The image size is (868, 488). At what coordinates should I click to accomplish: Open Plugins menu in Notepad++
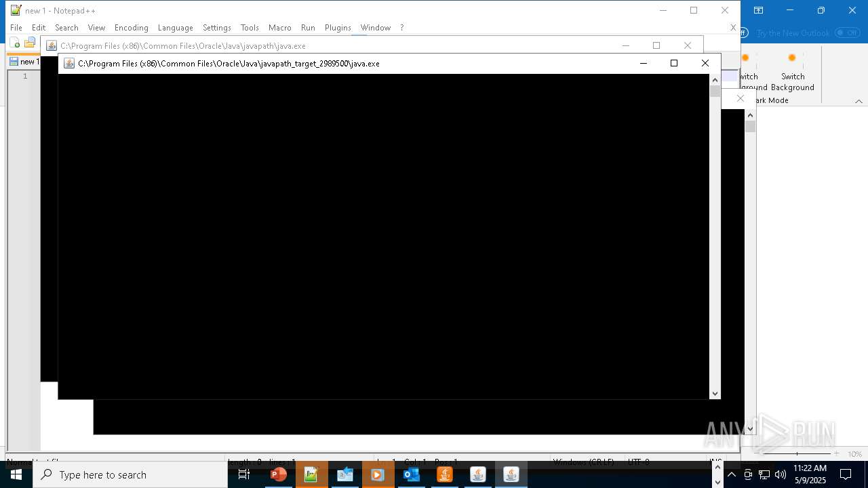pos(338,28)
